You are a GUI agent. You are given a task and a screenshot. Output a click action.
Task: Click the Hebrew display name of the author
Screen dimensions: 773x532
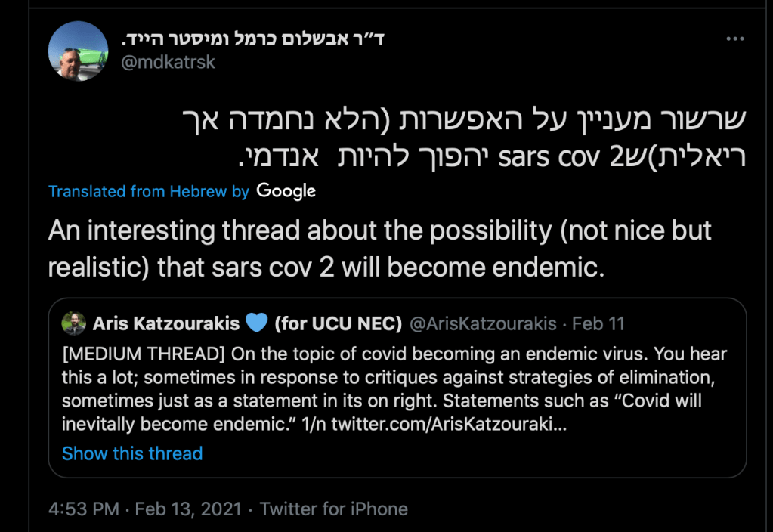[x=252, y=39]
